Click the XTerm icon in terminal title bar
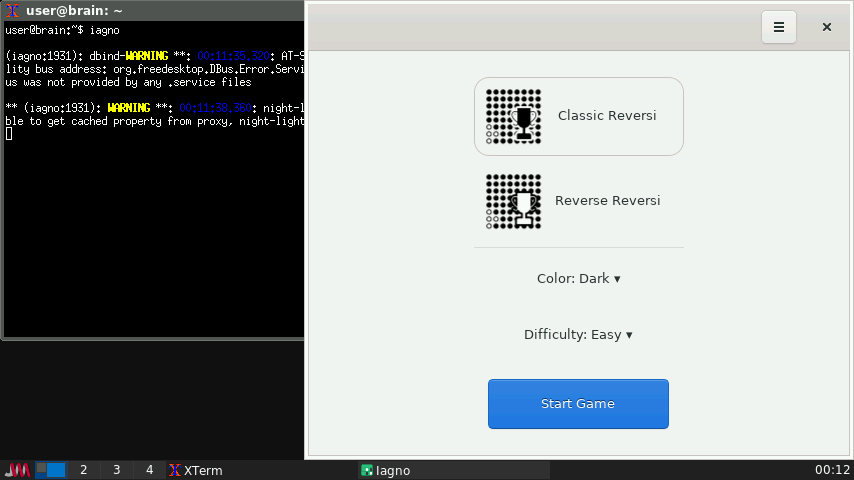The image size is (854, 480). [13, 11]
